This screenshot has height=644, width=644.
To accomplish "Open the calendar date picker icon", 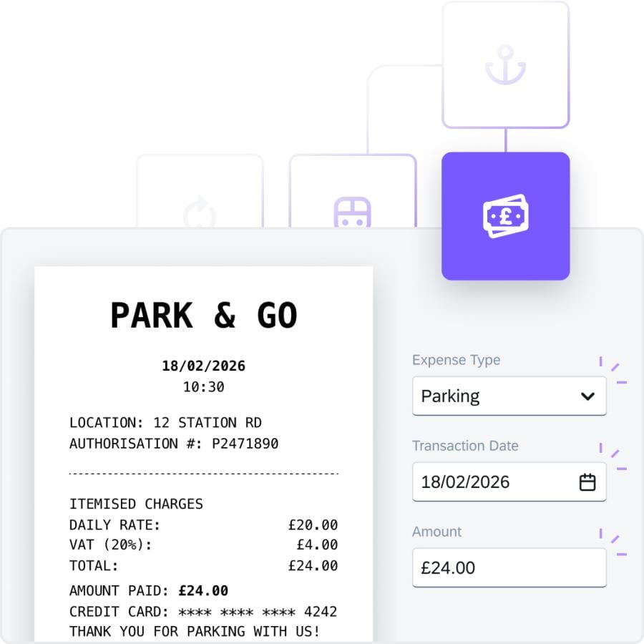I will tap(587, 482).
